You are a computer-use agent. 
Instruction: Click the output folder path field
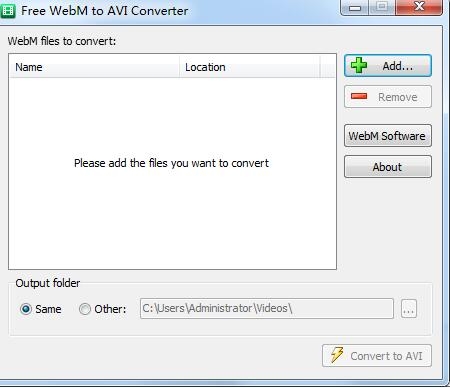267,309
